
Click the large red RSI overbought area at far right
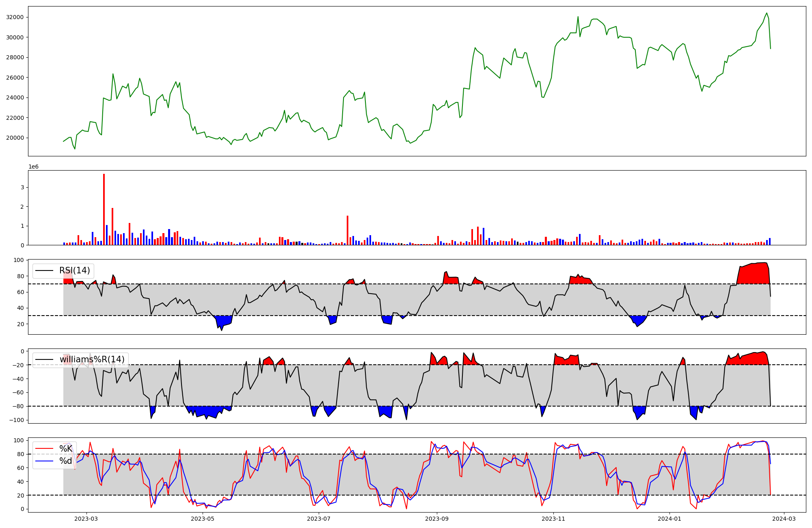(x=753, y=274)
